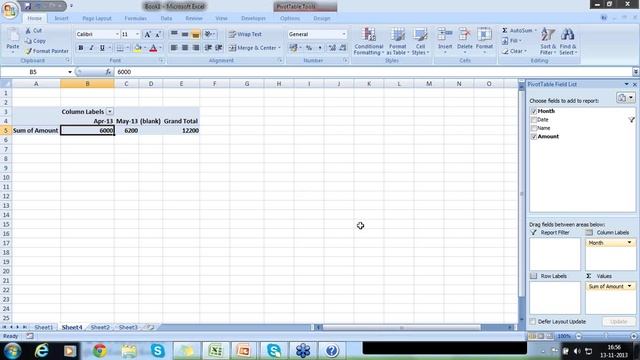Toggle Underline formatting

102,48
